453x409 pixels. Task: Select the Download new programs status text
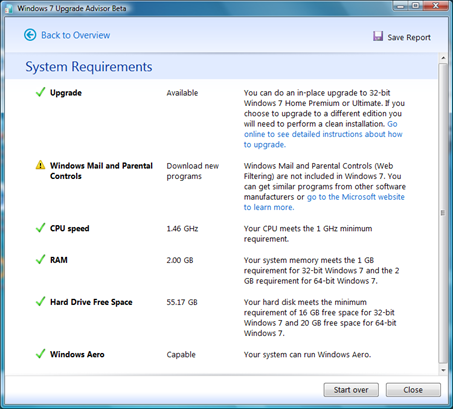[x=193, y=171]
